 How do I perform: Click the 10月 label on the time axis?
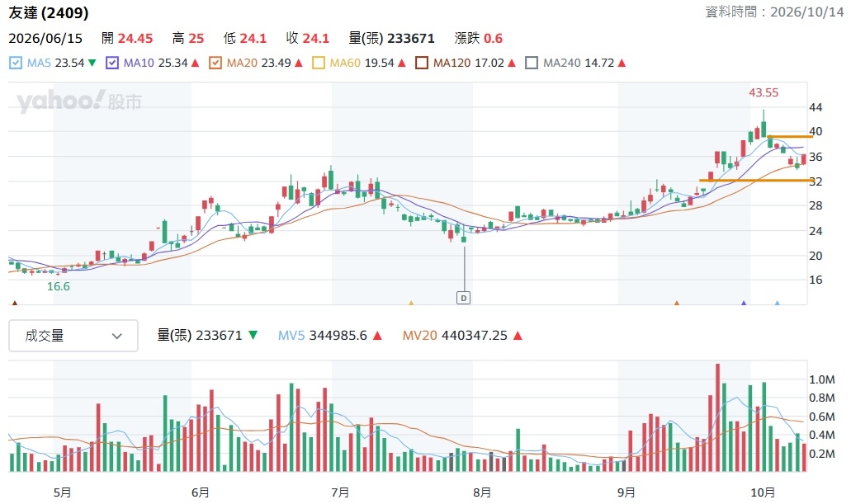point(763,492)
